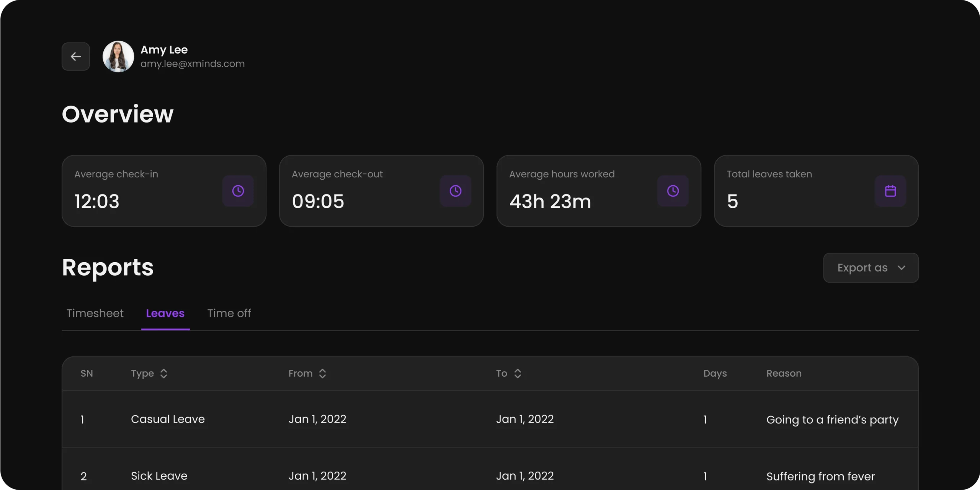Select the Leaves tab

click(x=165, y=313)
